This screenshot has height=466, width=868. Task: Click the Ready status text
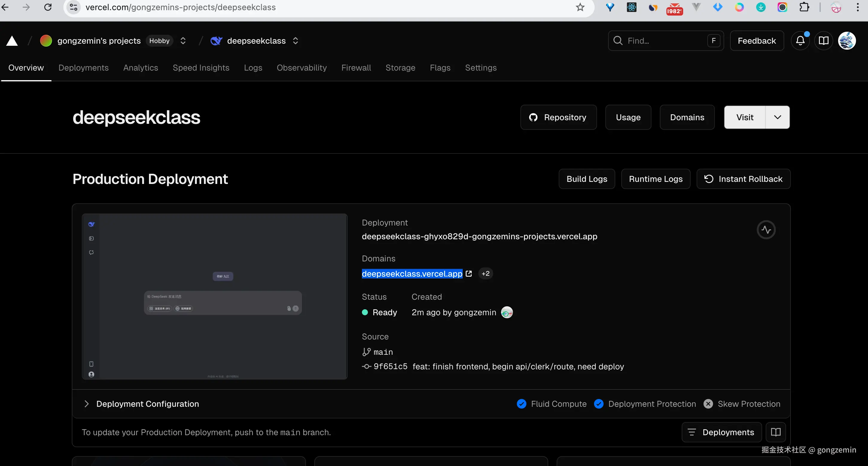point(385,312)
